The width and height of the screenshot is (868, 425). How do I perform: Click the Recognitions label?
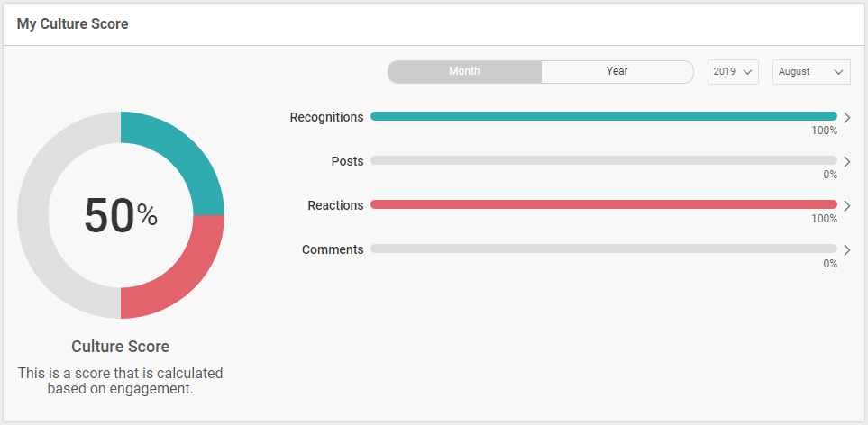(x=326, y=117)
